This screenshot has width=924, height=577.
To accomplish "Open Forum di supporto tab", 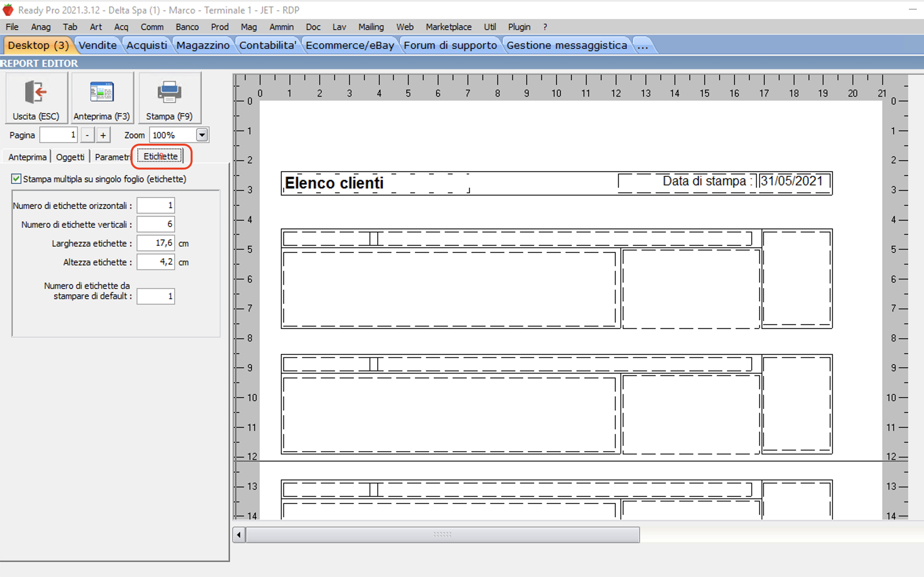I will click(450, 45).
